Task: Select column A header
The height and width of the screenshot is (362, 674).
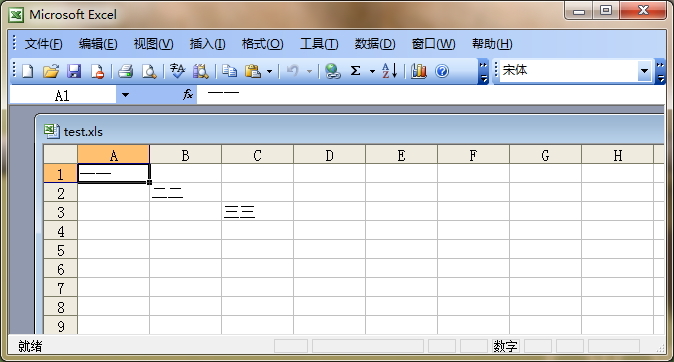Action: [x=113, y=154]
